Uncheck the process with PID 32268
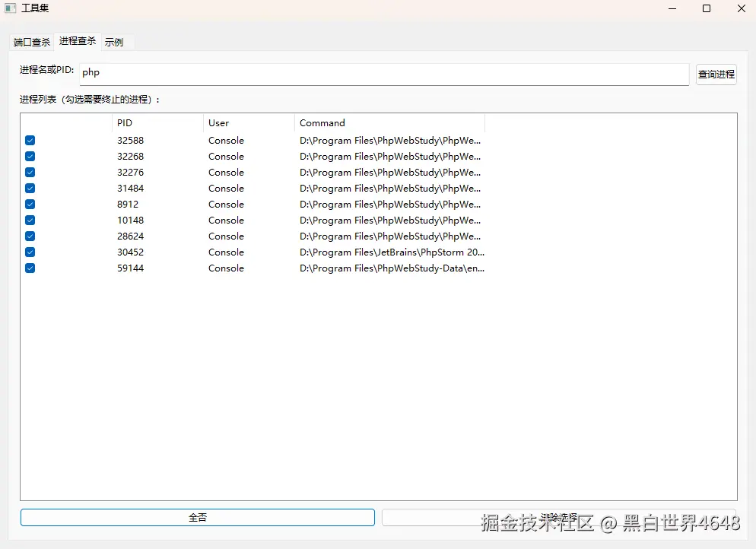756x549 pixels. click(30, 156)
